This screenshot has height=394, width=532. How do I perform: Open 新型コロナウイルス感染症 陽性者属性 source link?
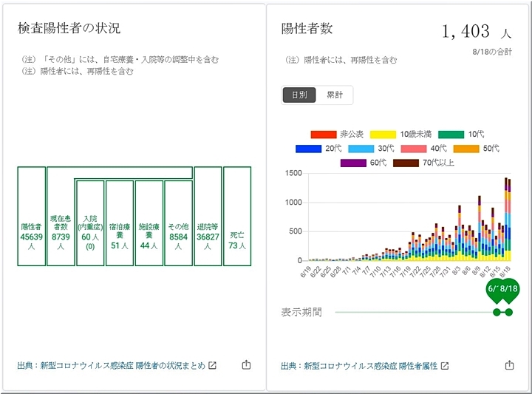coord(359,366)
